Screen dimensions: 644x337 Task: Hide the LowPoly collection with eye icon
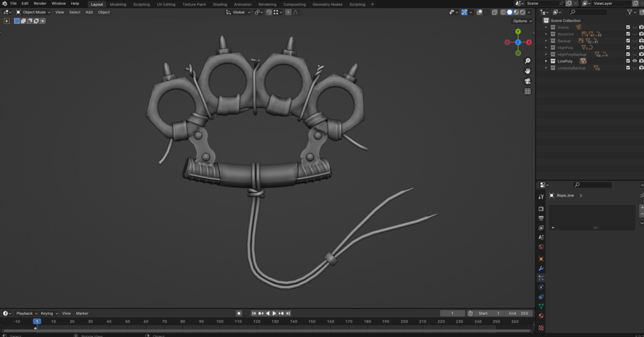tap(635, 61)
